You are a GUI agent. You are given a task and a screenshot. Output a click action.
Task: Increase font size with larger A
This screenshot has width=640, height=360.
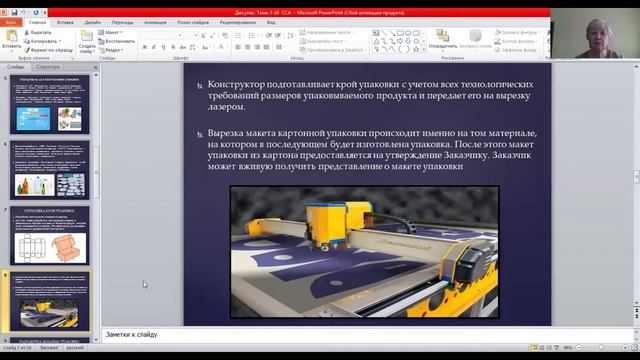[203, 36]
